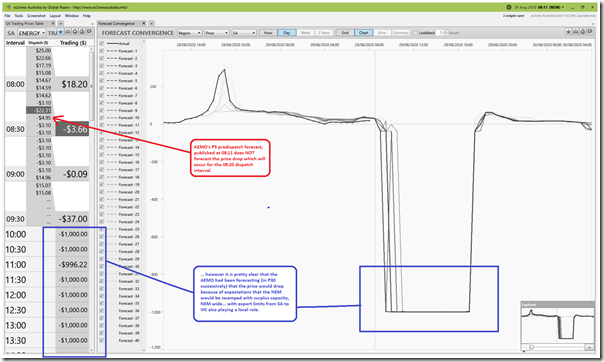Open the Price dropdown
The image size is (604, 362).
pyautogui.click(x=217, y=33)
